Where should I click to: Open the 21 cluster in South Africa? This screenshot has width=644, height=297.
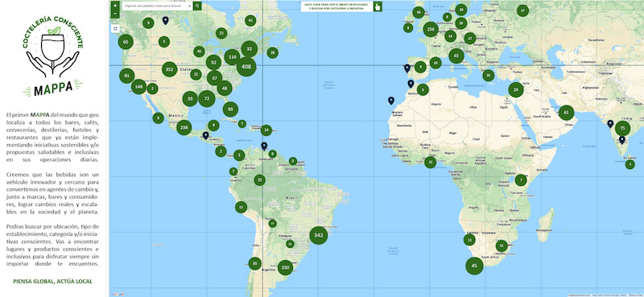point(502,246)
